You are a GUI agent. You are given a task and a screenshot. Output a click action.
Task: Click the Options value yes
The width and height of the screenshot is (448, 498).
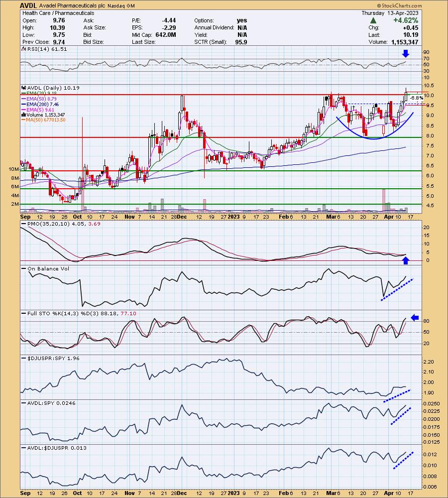[x=242, y=20]
